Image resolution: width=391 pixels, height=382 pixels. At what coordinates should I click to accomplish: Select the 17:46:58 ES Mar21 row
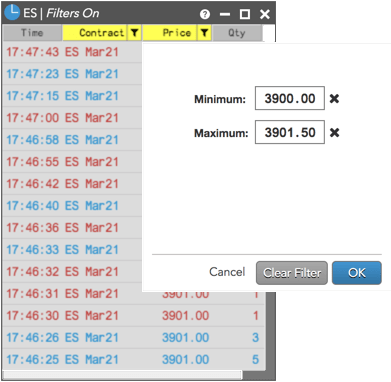pos(72,140)
